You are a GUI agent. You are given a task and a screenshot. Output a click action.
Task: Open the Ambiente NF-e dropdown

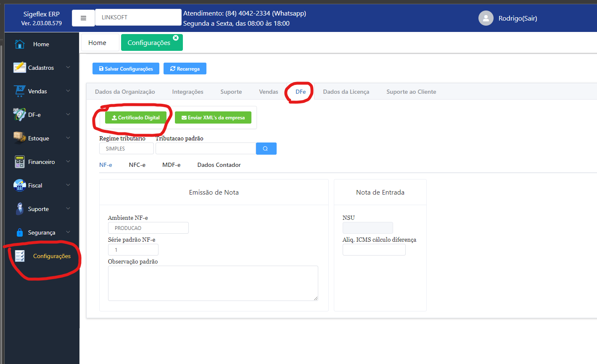tap(148, 228)
